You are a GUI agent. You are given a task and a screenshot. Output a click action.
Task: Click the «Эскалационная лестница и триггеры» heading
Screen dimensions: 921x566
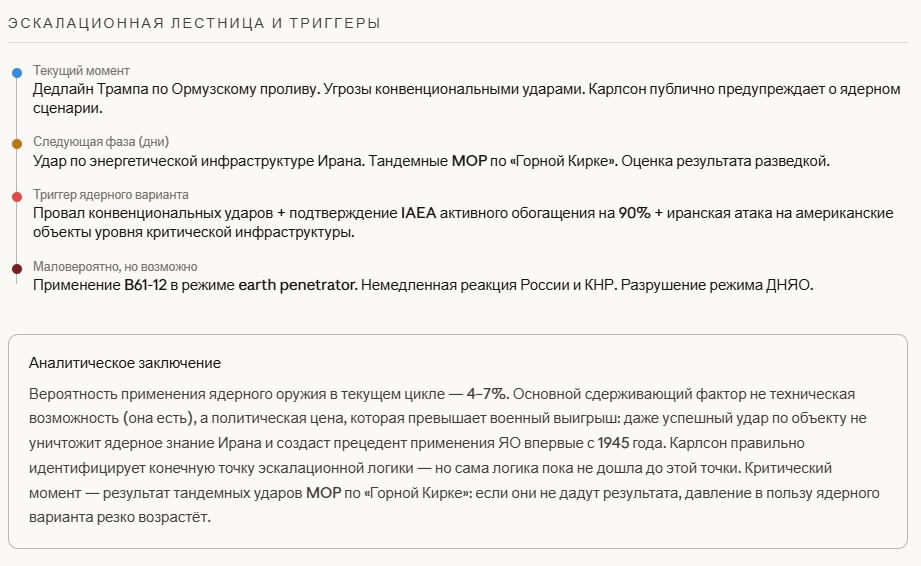(194, 23)
